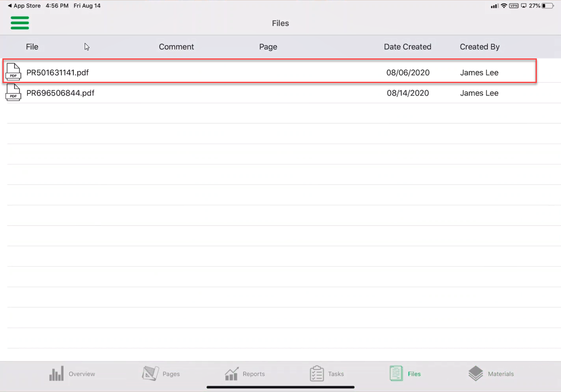Tap the App Store return link
561x392 pixels.
(x=24, y=6)
